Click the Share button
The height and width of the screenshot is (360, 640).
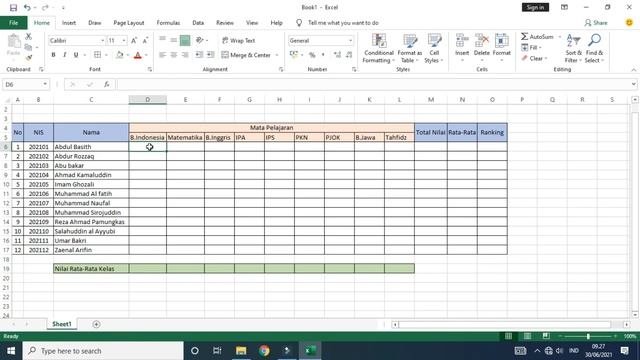(596, 23)
